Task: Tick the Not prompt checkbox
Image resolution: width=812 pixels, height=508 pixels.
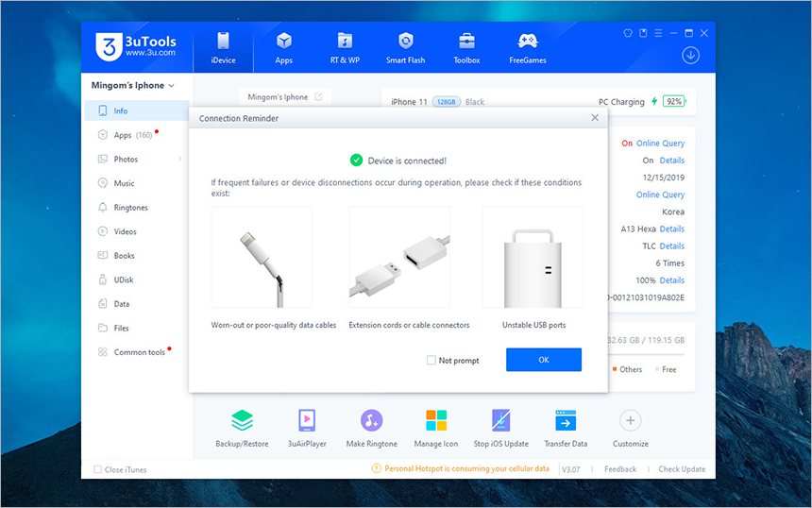Action: click(x=431, y=360)
